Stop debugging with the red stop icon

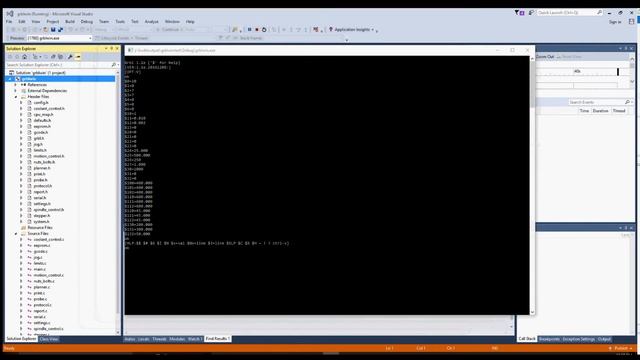(x=257, y=30)
